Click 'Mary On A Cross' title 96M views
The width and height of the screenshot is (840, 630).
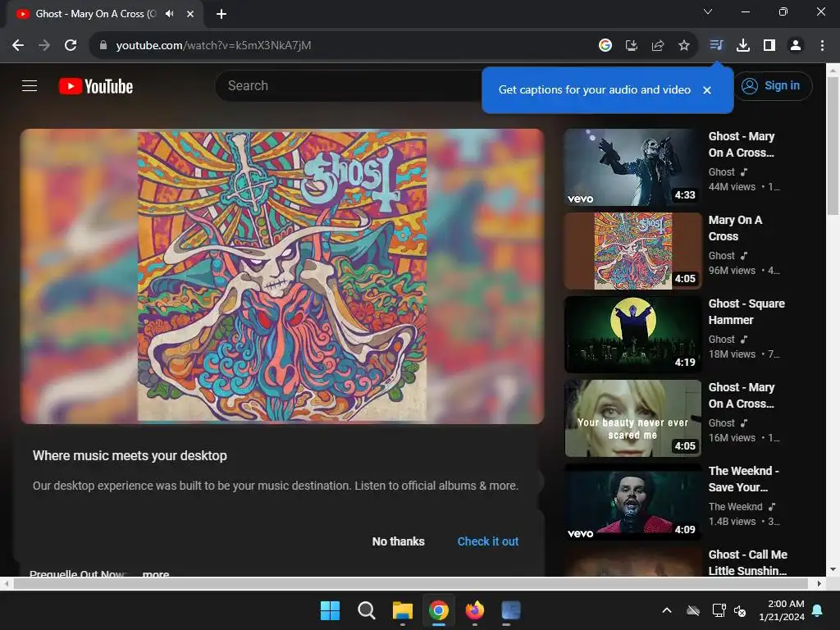coord(735,228)
